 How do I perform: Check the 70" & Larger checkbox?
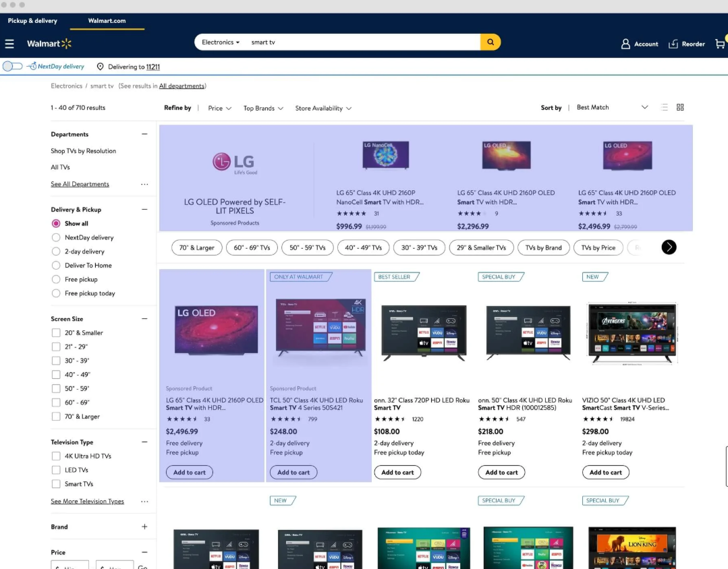pos(56,417)
